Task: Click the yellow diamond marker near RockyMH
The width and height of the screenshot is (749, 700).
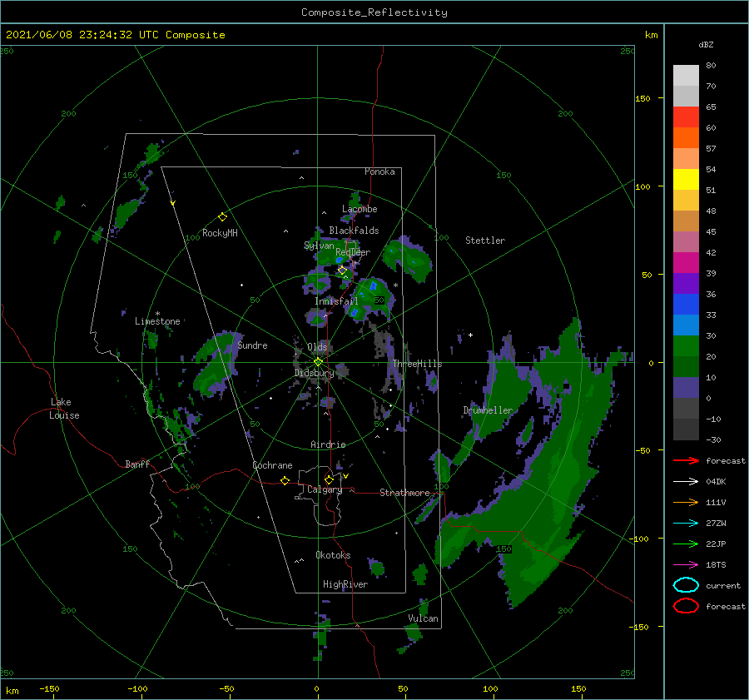Action: point(222,217)
